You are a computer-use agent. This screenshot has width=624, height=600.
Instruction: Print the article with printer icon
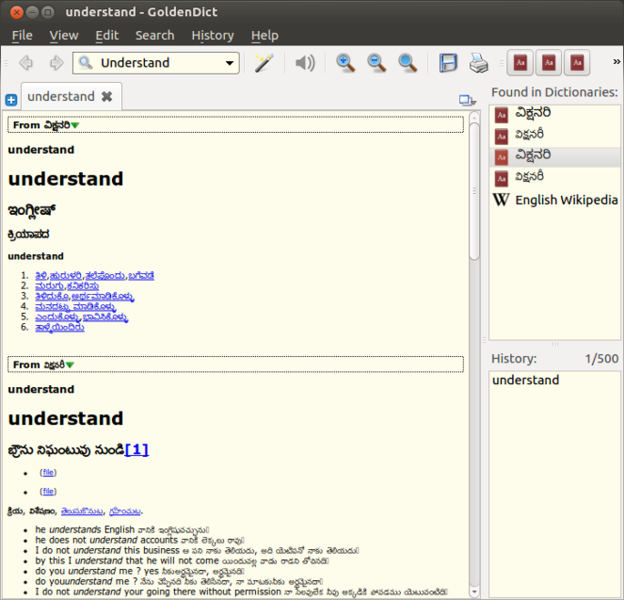pos(478,63)
